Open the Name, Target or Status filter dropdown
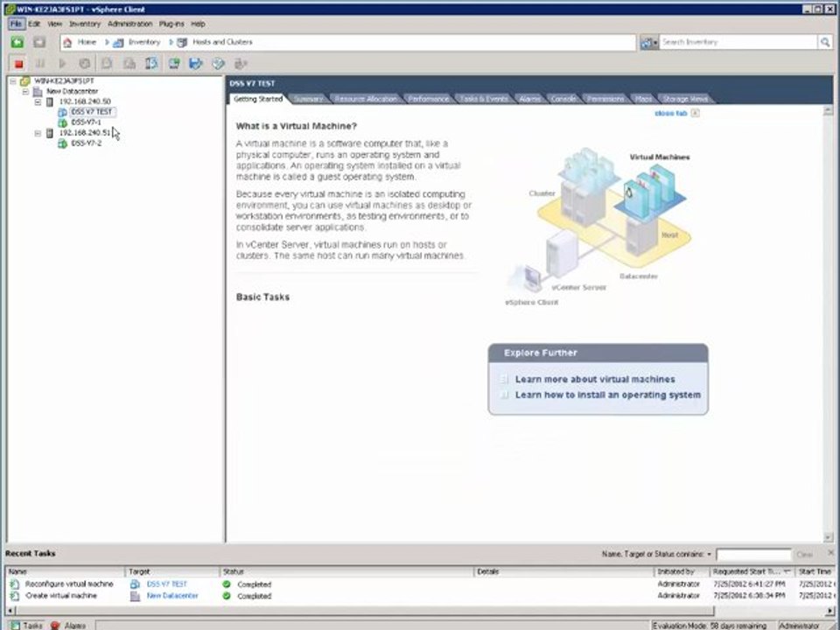The width and height of the screenshot is (840, 630). point(709,555)
